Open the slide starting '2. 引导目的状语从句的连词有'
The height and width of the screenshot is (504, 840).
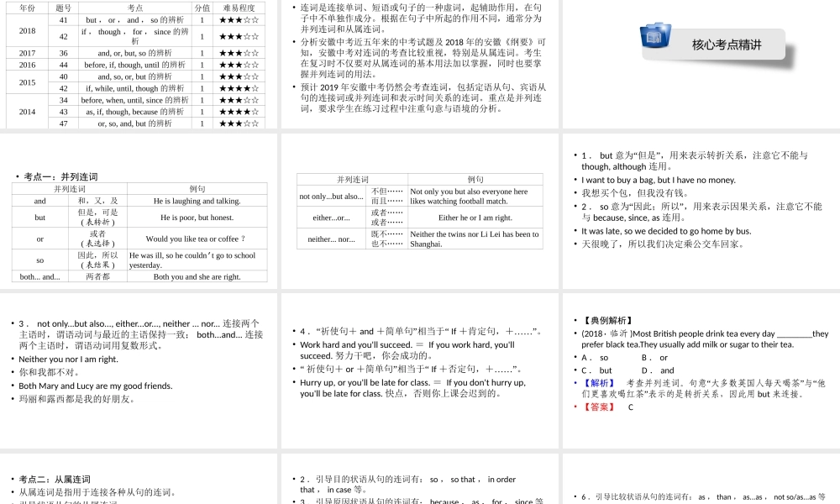pos(419,480)
